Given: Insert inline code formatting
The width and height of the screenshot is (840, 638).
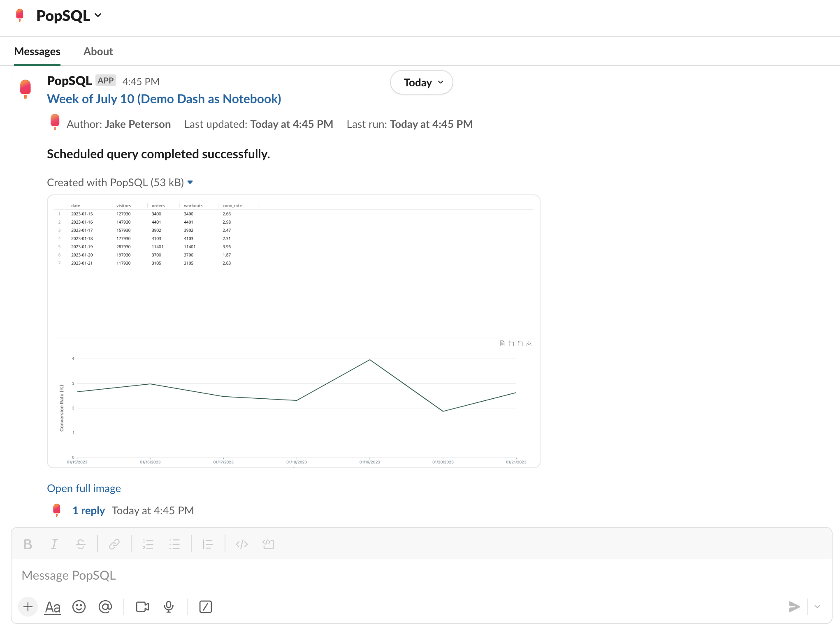Looking at the screenshot, I should (242, 544).
